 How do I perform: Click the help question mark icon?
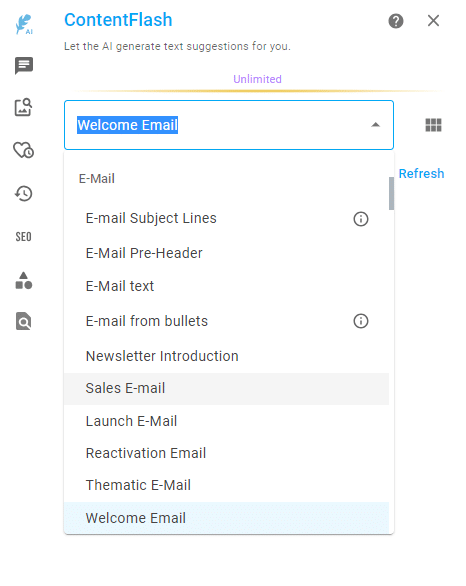pos(396,21)
